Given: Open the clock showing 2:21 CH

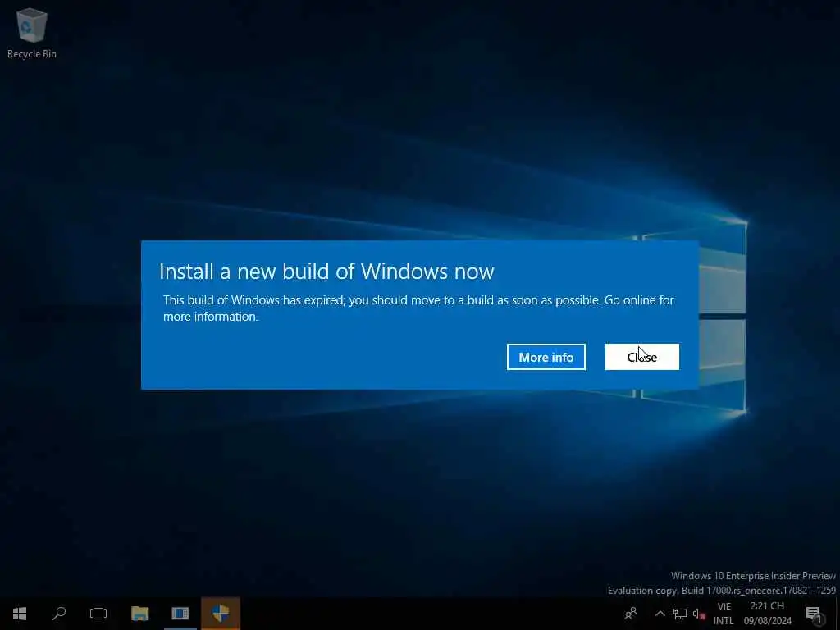Looking at the screenshot, I should click(767, 614).
